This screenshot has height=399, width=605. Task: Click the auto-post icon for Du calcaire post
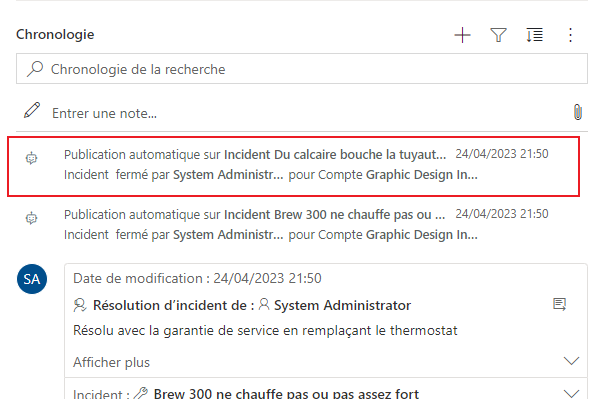[32, 158]
